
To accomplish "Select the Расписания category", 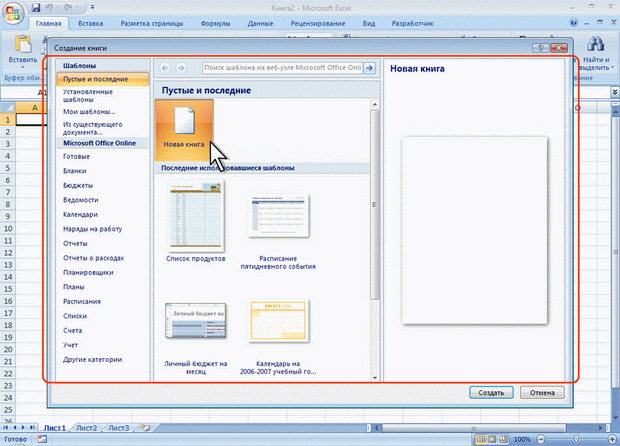I will click(x=82, y=302).
